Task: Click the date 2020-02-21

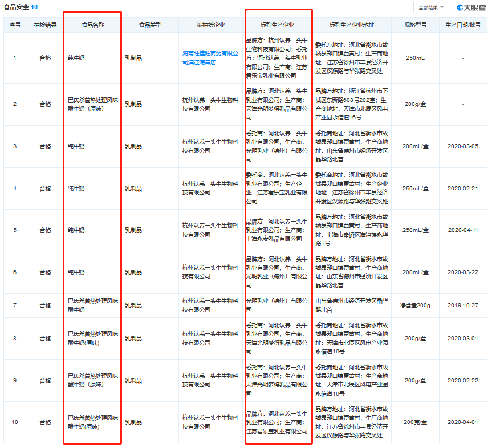Action: point(463,188)
